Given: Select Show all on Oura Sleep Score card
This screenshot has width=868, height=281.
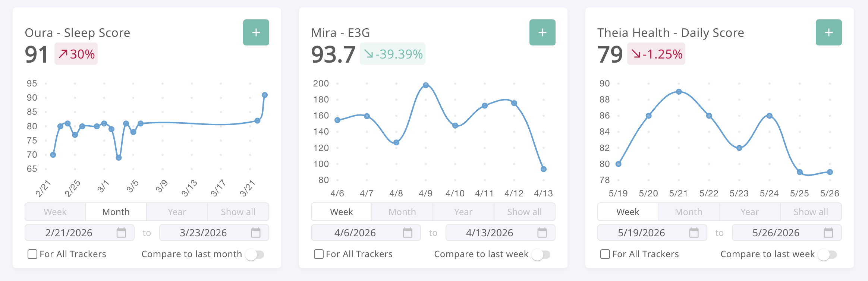Looking at the screenshot, I should point(238,212).
